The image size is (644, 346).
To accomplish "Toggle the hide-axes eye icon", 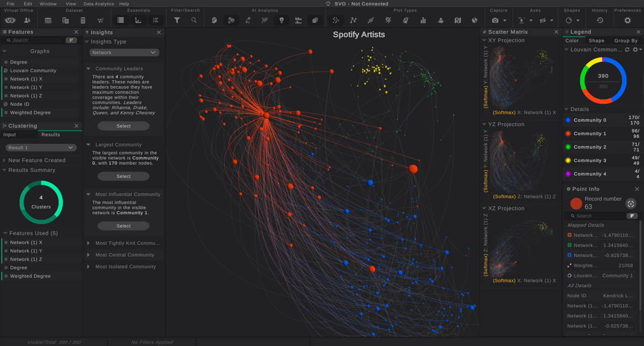I will pyautogui.click(x=543, y=20).
